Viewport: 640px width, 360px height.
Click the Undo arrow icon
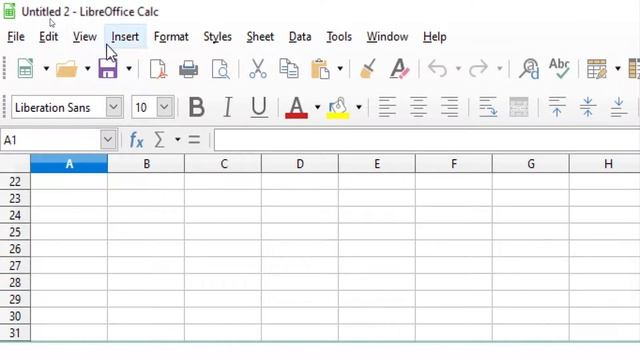click(438, 69)
